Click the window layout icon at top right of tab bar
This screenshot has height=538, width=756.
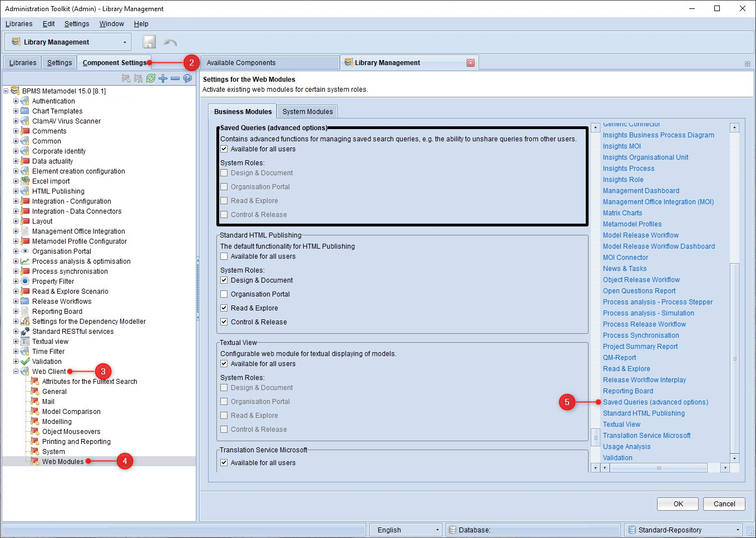747,64
